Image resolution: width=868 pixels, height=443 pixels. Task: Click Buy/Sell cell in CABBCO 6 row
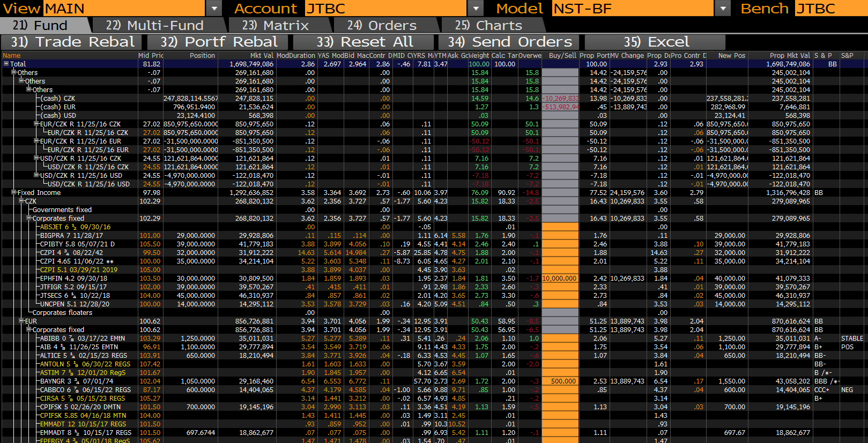tap(560, 390)
